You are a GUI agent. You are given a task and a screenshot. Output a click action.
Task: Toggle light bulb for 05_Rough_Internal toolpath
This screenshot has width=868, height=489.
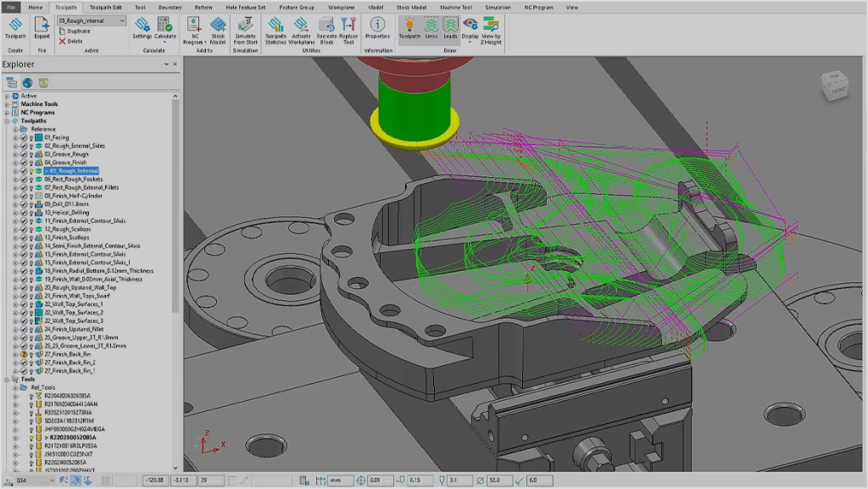[31, 170]
